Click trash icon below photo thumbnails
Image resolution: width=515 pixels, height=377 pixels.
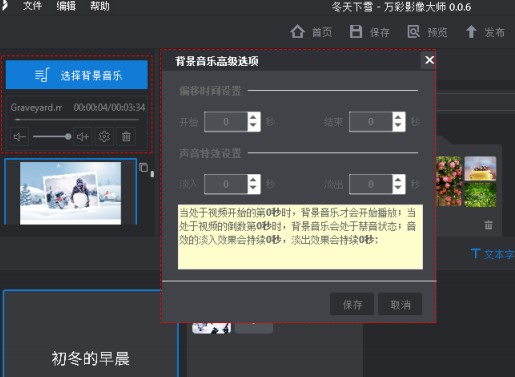coord(488,225)
